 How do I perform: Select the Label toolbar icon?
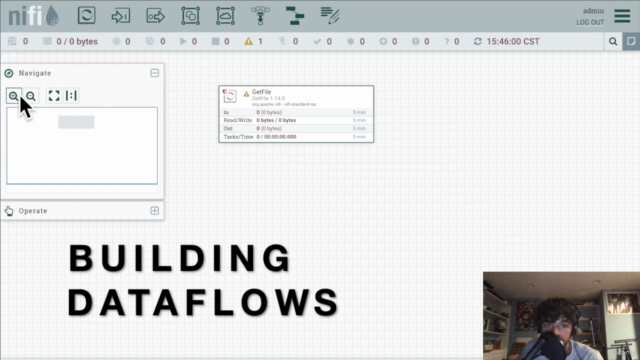pyautogui.click(x=330, y=16)
